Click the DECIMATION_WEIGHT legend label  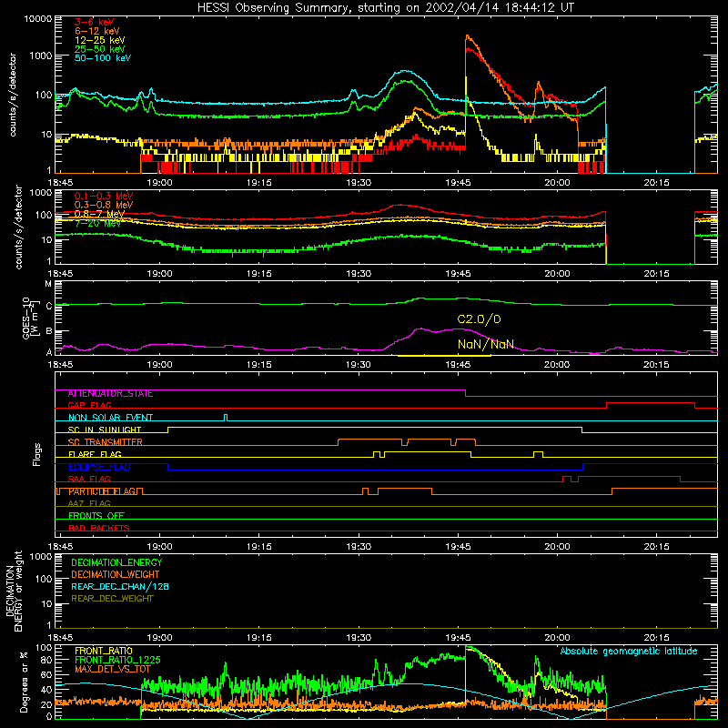pos(116,574)
